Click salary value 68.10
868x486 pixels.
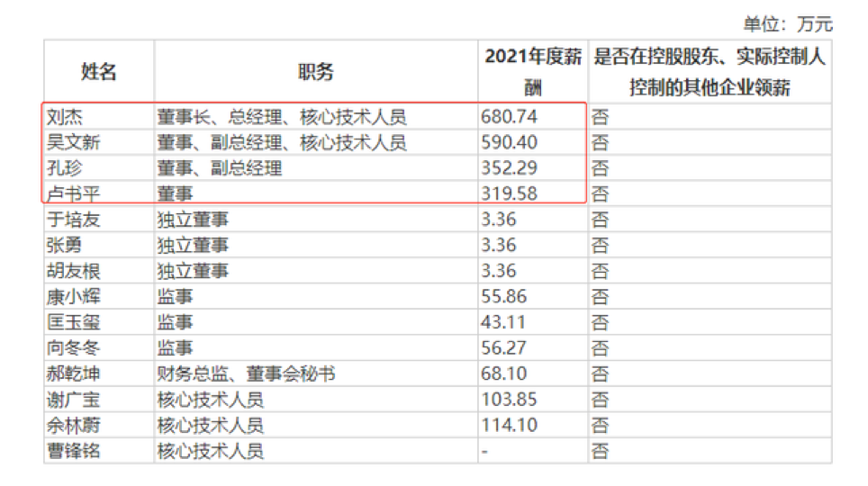[504, 373]
